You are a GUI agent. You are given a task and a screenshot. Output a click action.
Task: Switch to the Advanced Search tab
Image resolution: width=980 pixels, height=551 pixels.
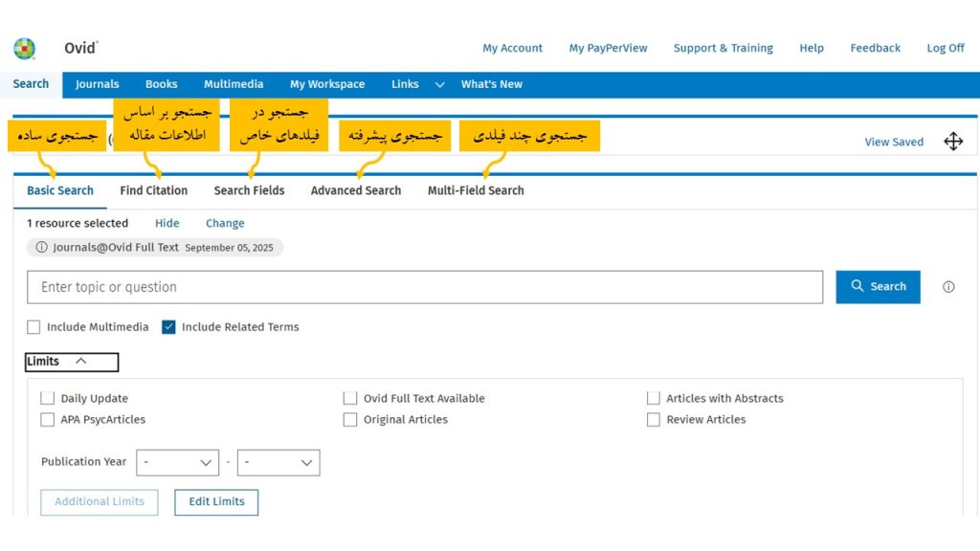click(x=355, y=190)
